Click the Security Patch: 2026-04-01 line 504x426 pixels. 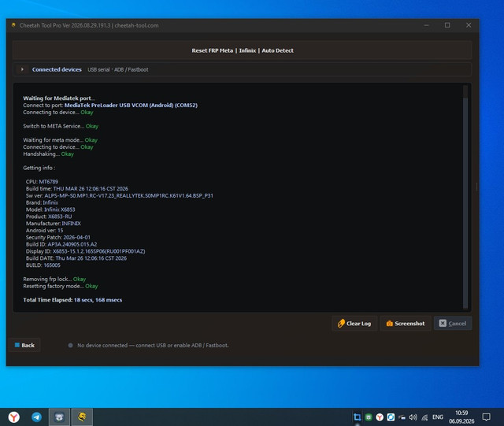click(x=58, y=237)
